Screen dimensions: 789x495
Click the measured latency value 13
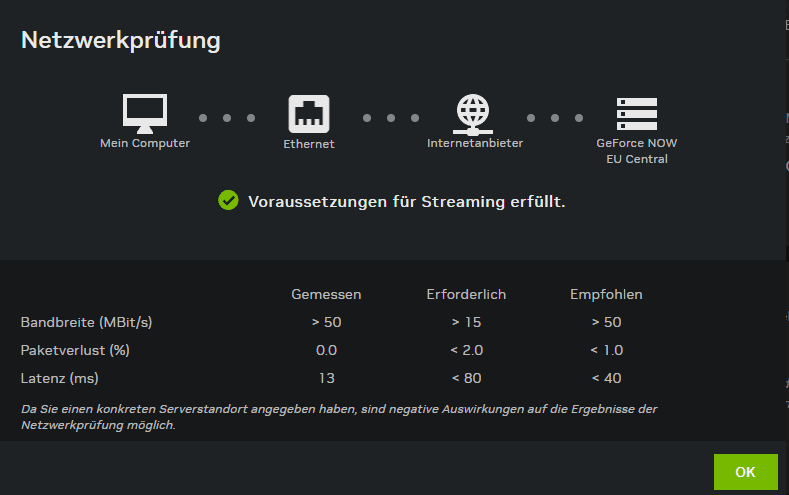[x=327, y=378]
